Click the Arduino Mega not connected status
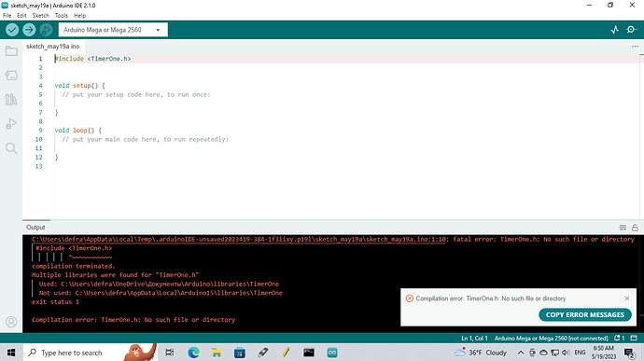Image resolution: width=644 pixels, height=361 pixels. (551, 339)
